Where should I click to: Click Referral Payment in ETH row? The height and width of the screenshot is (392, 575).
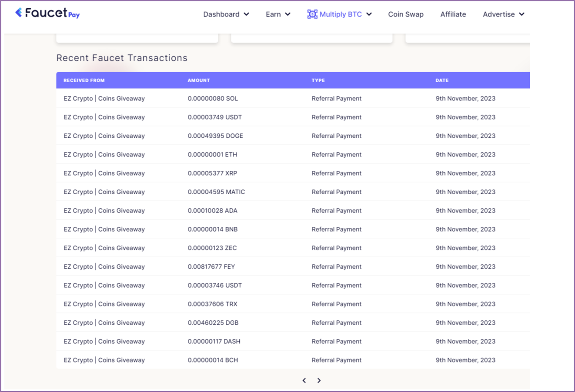(x=337, y=155)
